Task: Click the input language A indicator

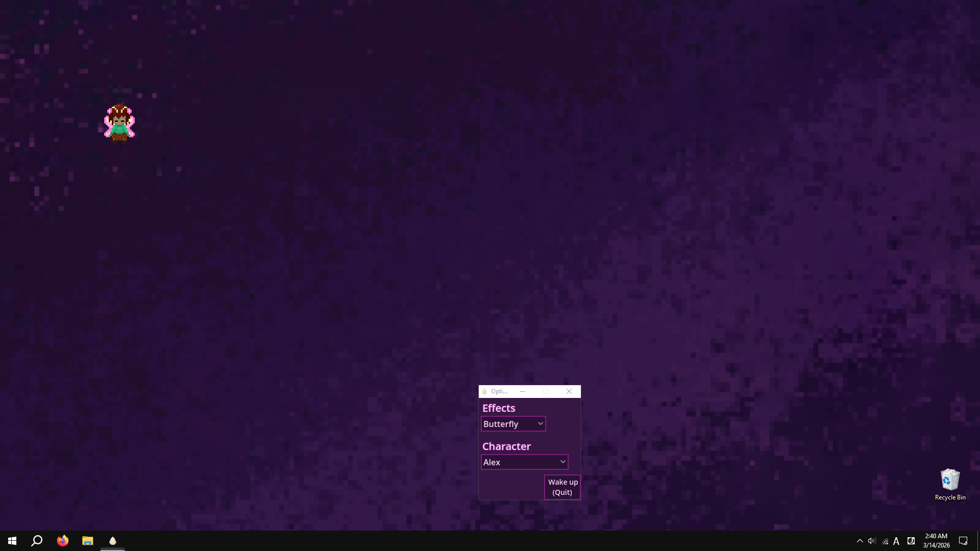Action: click(x=896, y=541)
